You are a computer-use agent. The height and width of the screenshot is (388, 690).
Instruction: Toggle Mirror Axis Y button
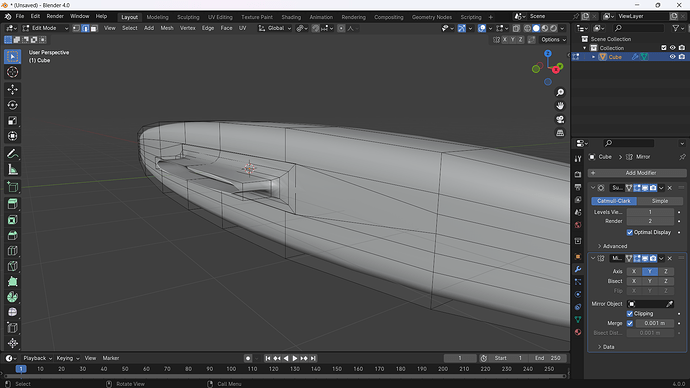[x=650, y=271]
